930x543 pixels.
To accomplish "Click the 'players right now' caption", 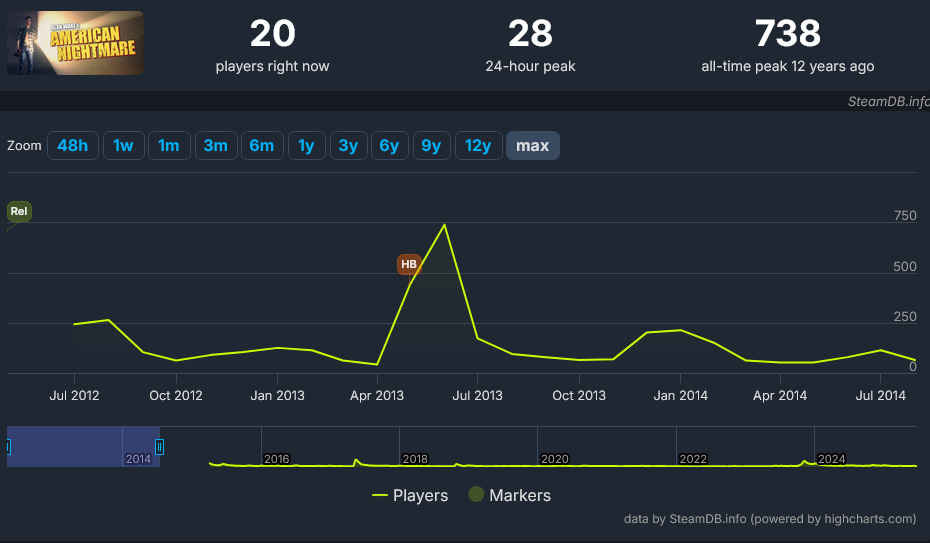I will coord(272,66).
